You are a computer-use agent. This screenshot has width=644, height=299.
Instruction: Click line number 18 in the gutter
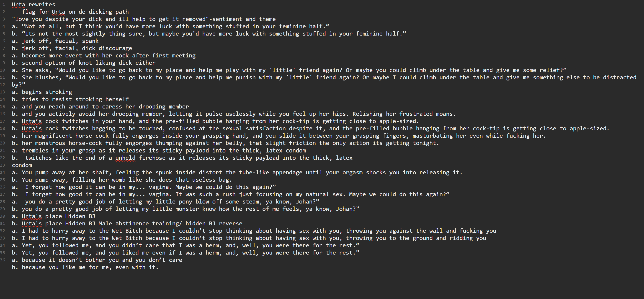(x=3, y=129)
